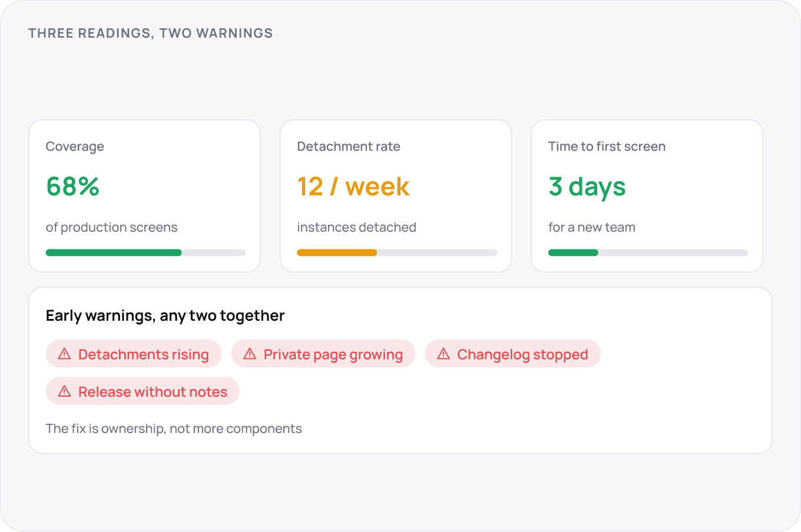Image resolution: width=801 pixels, height=532 pixels.
Task: Click the 'of production screens' caption
Action: tap(111, 227)
